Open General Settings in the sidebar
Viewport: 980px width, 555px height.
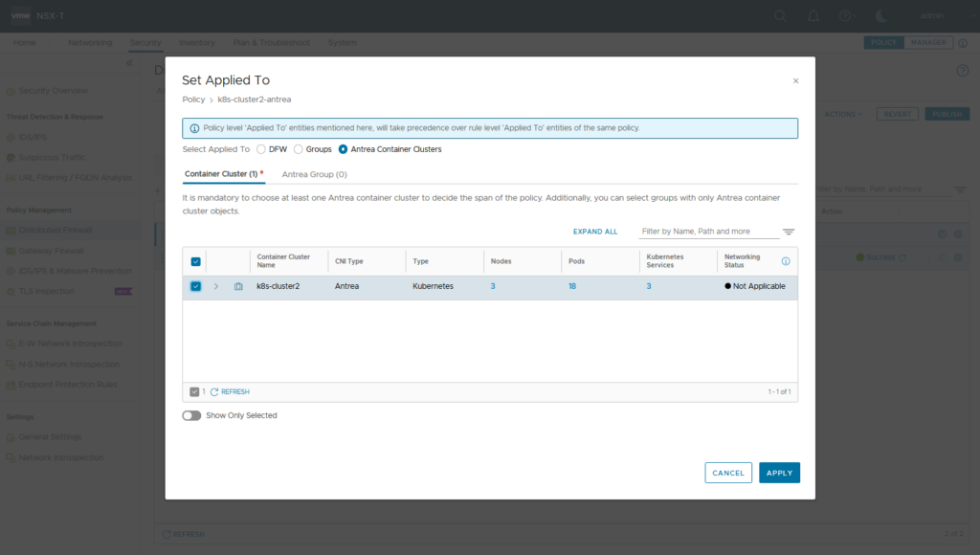[50, 437]
